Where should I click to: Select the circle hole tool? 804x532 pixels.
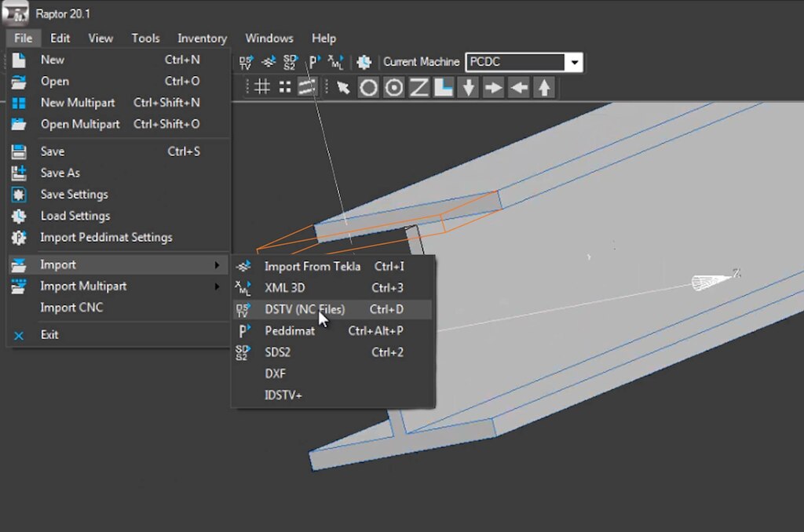point(368,87)
